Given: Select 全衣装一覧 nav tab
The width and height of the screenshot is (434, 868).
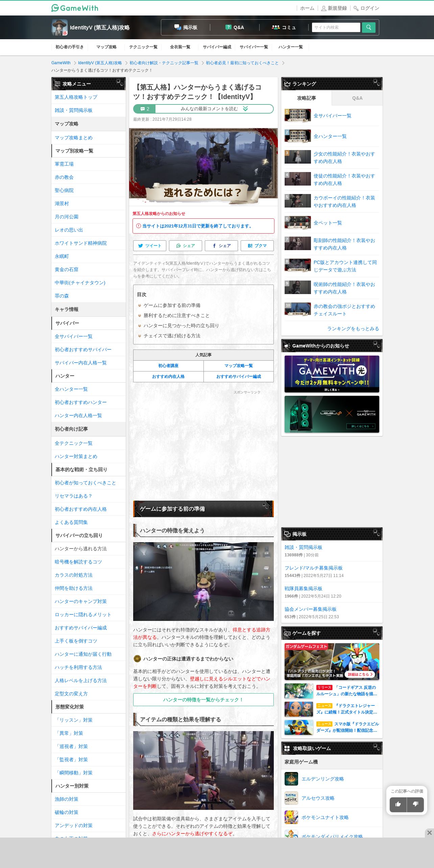Looking at the screenshot, I should (x=180, y=47).
